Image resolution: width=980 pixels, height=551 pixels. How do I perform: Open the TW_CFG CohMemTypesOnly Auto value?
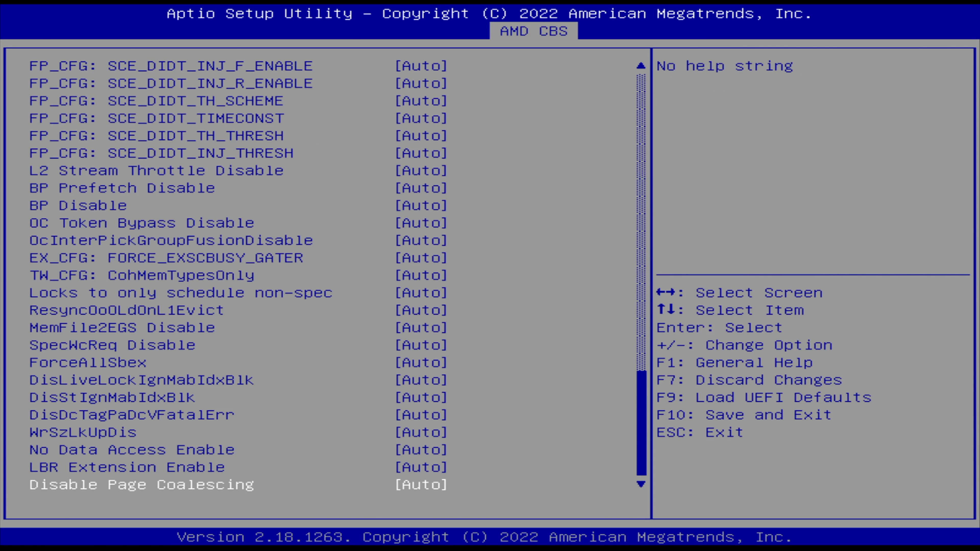(x=421, y=275)
